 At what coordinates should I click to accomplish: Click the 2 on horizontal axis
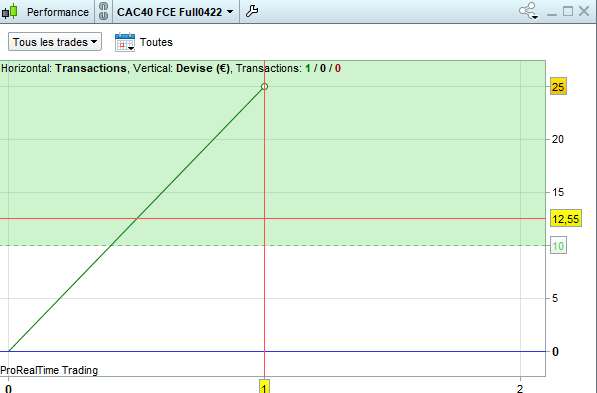coord(520,388)
